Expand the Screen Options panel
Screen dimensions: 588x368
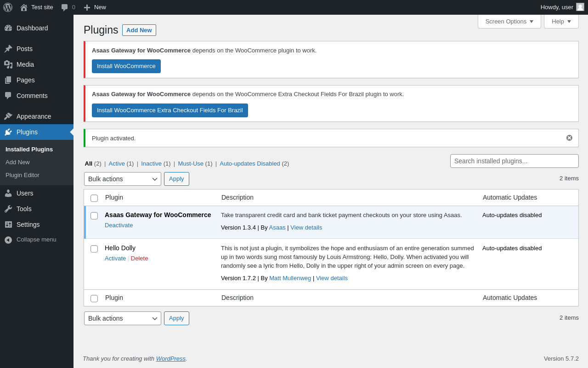pyautogui.click(x=509, y=21)
